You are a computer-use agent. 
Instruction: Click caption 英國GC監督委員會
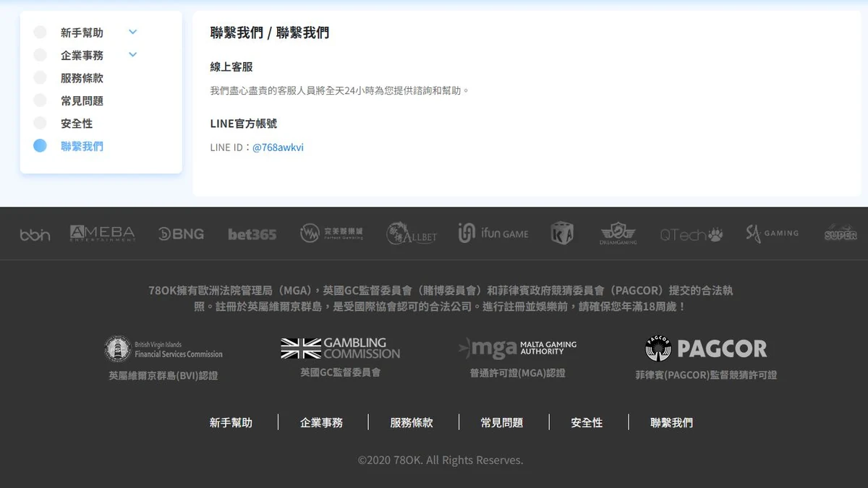pyautogui.click(x=341, y=372)
